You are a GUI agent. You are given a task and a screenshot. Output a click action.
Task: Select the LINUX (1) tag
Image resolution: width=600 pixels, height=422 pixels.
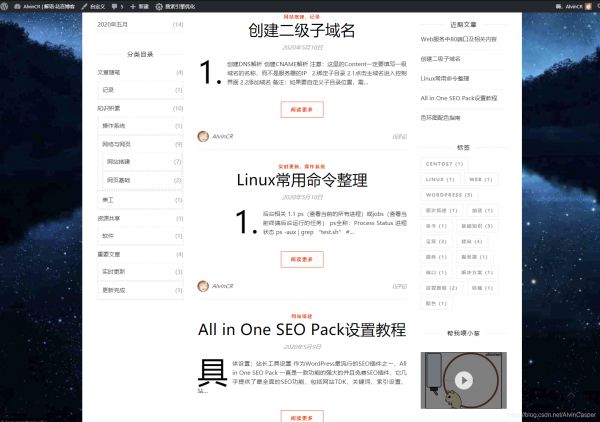click(x=440, y=179)
